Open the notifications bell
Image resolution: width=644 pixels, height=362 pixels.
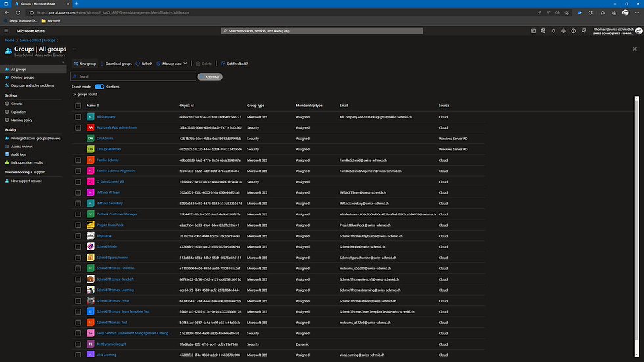553,31
